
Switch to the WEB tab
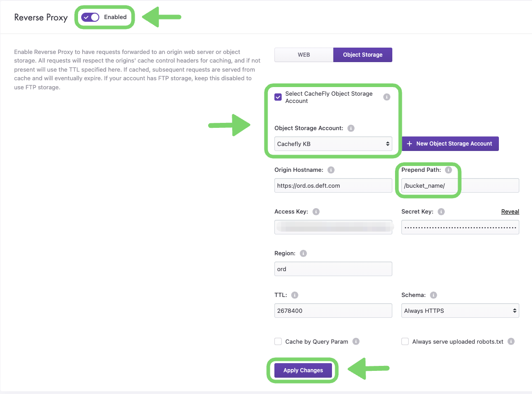[x=304, y=55]
